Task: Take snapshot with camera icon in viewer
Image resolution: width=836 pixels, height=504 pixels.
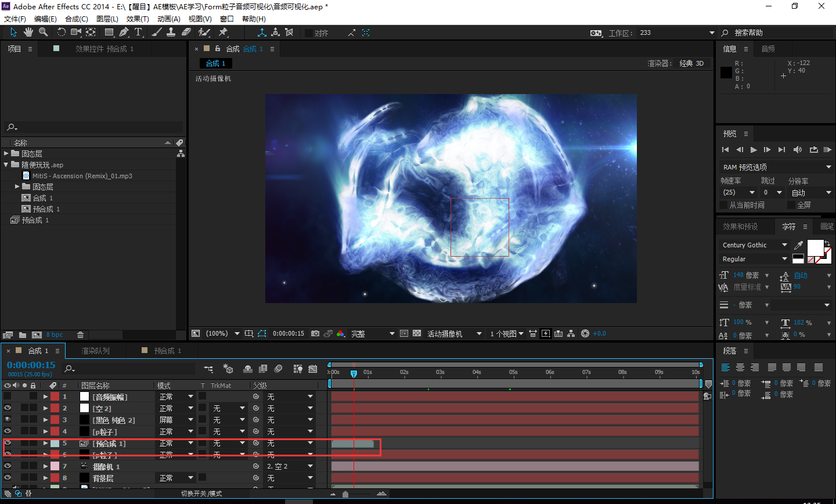Action: pyautogui.click(x=315, y=333)
